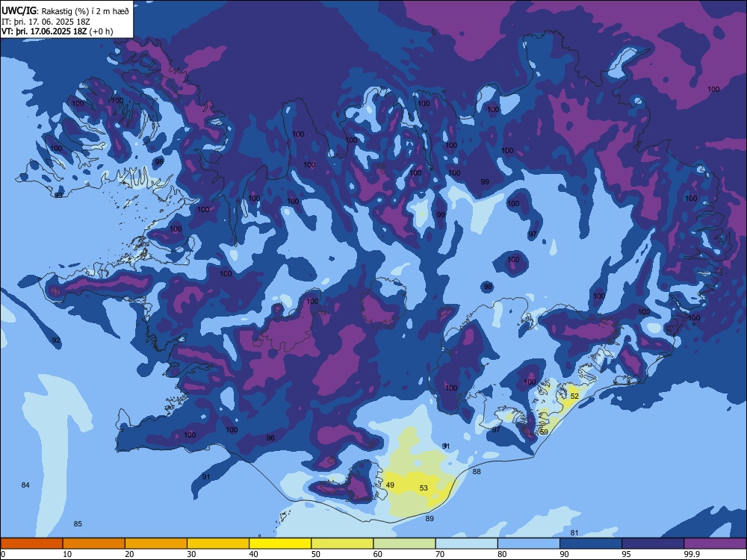
Task: Click the legend tick label '95'
Action: (x=627, y=554)
